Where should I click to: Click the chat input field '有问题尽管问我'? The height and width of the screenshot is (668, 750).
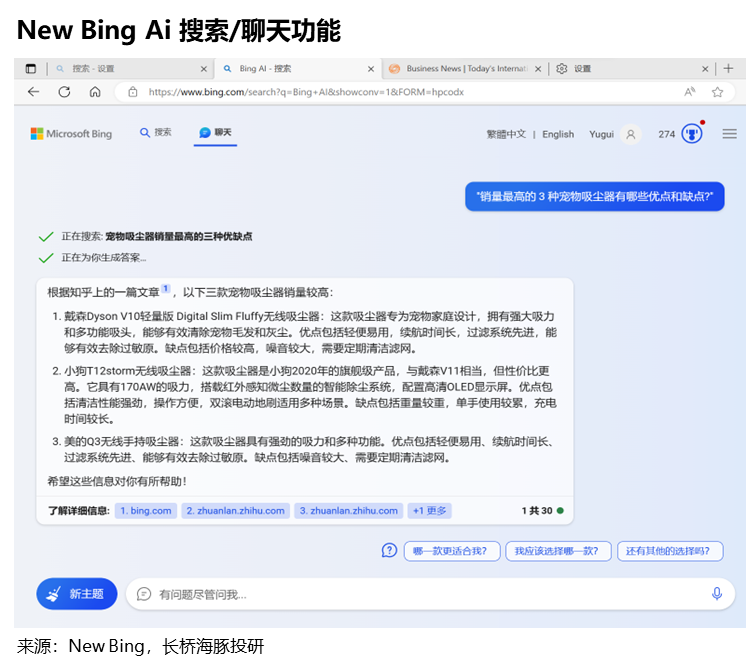420,594
